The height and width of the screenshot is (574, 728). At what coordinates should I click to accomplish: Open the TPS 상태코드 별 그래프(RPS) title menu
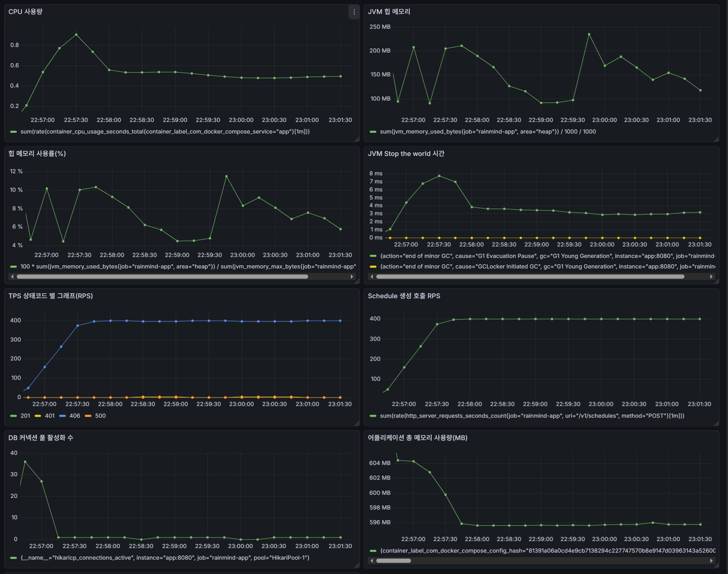pos(50,296)
